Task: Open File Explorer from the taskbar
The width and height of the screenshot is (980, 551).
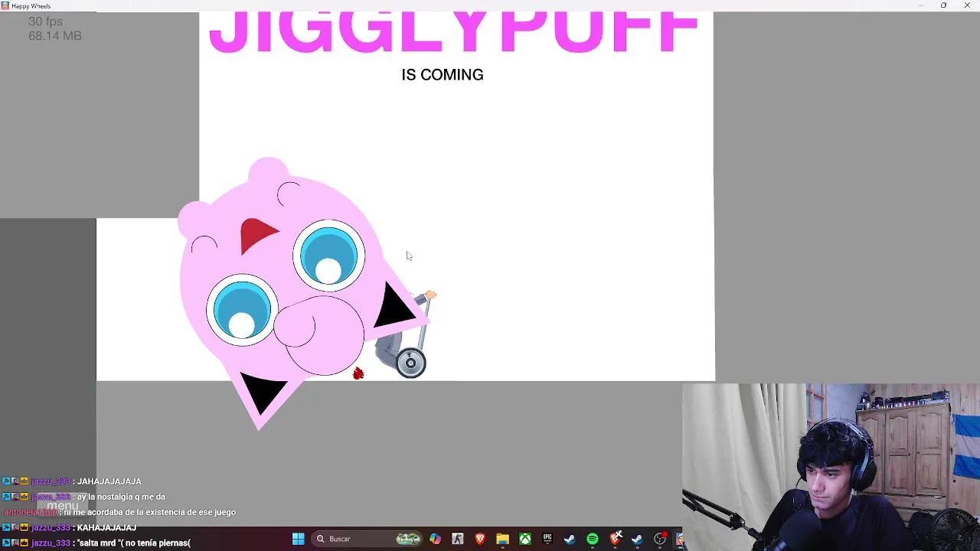Action: coord(502,539)
